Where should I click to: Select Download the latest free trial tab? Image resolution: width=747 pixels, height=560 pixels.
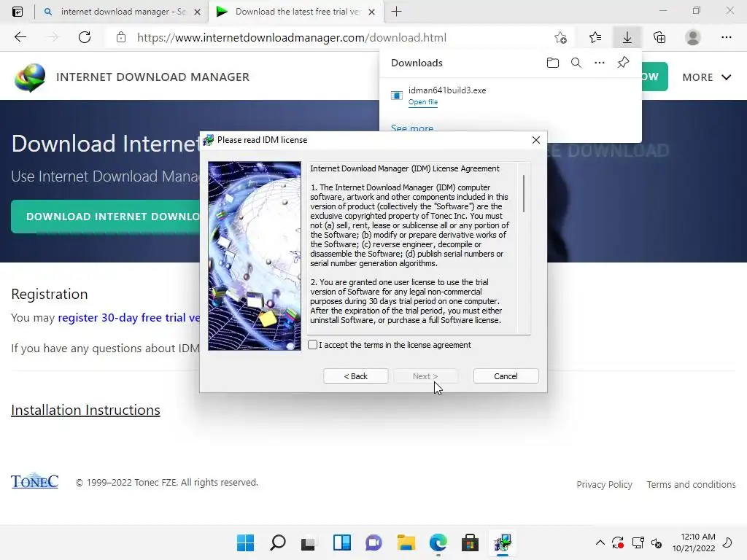pyautogui.click(x=296, y=12)
